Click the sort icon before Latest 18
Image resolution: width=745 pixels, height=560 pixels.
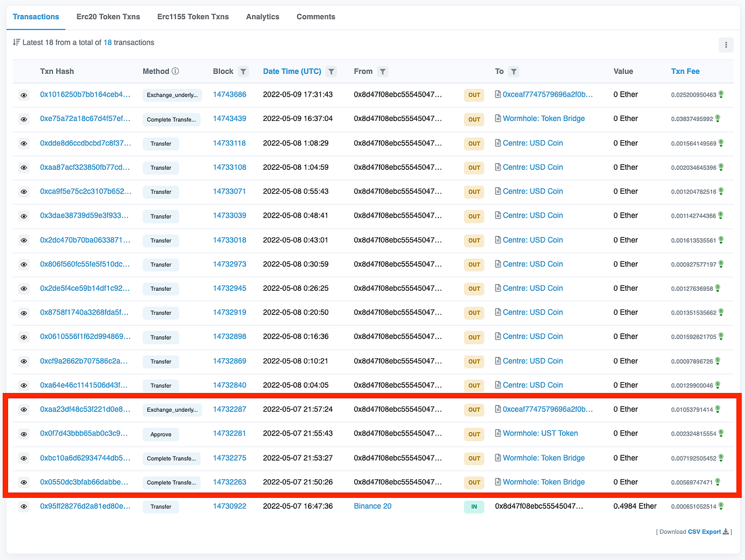tap(16, 42)
